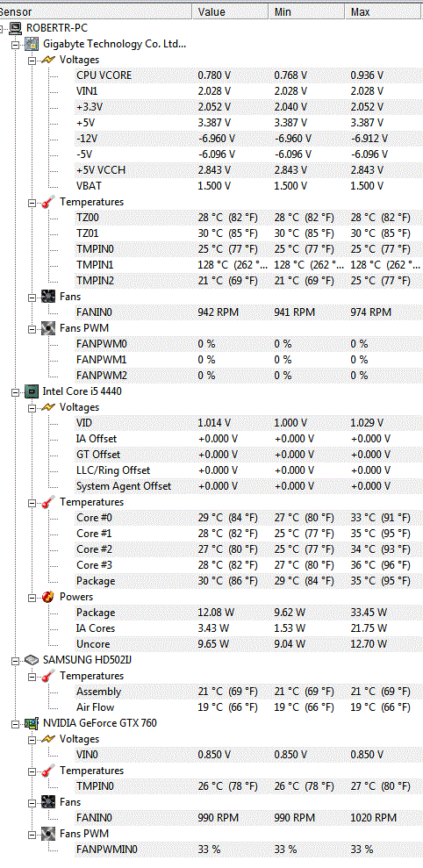Screen dimensions: 423x868
Task: Click the Intel Core i5 4440 chip icon
Action: (32, 391)
